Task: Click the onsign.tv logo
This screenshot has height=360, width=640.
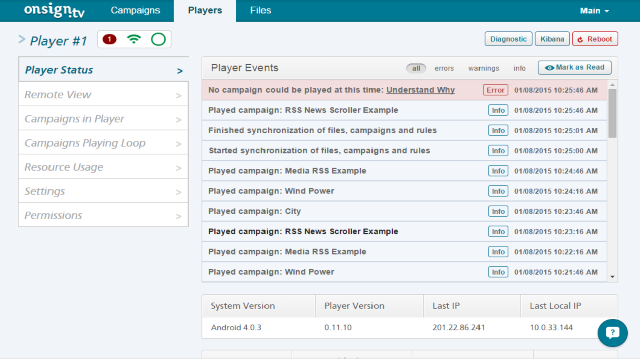Action: (x=54, y=11)
